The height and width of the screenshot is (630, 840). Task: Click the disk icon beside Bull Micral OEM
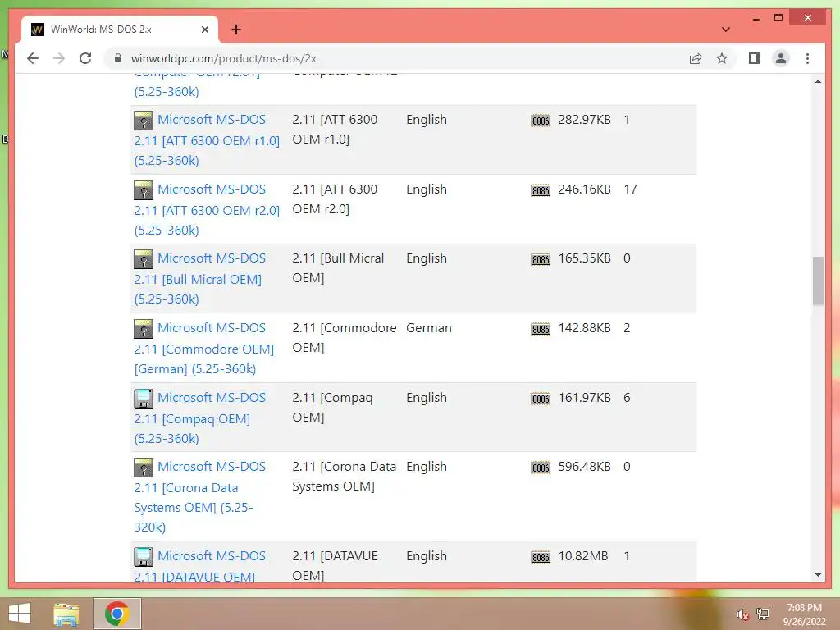pyautogui.click(x=143, y=259)
